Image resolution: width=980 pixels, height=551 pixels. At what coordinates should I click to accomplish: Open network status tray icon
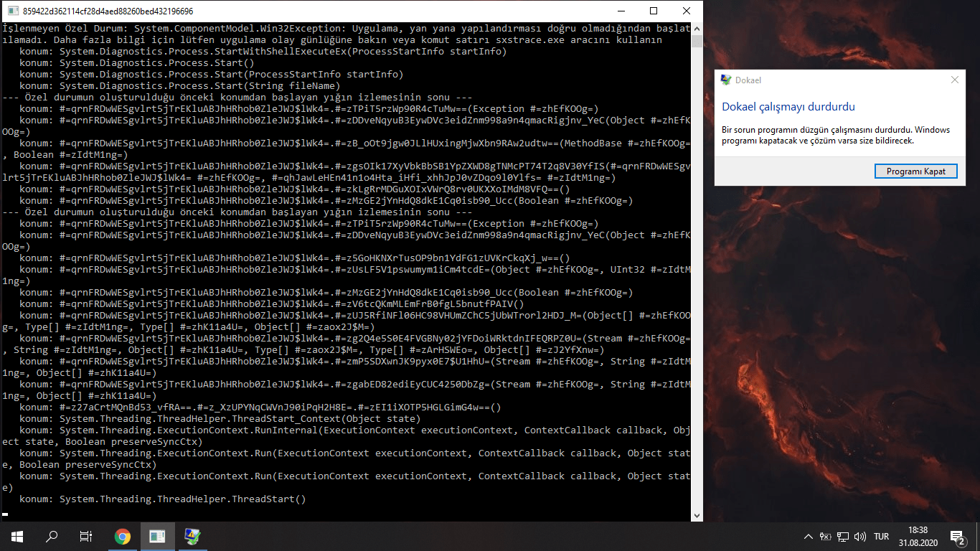pos(843,537)
